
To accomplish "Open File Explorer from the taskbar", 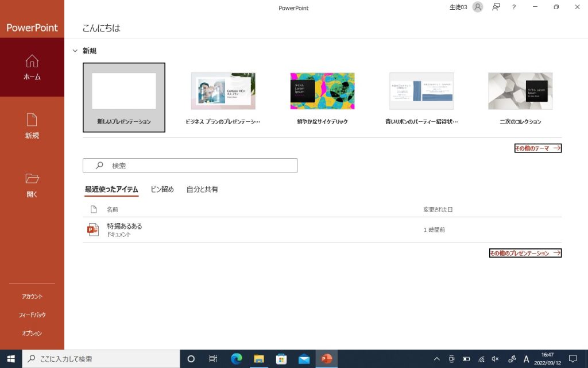I will point(259,359).
